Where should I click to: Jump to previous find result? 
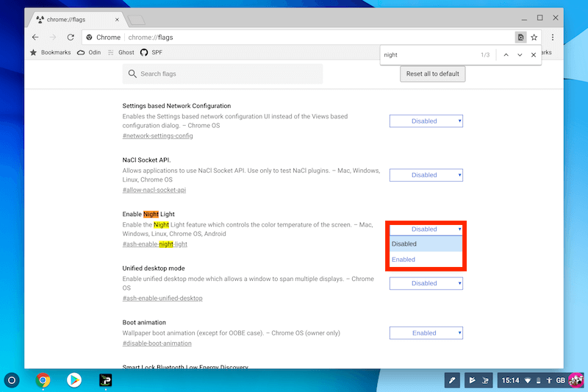click(506, 54)
